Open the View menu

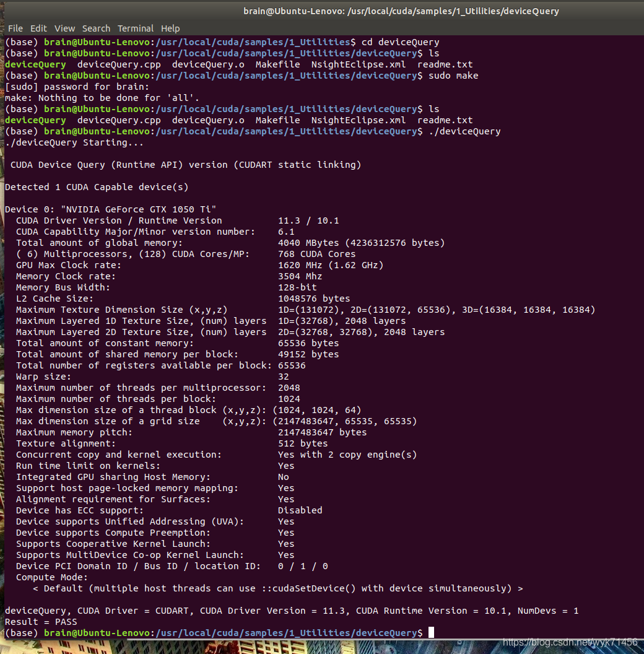pos(64,28)
